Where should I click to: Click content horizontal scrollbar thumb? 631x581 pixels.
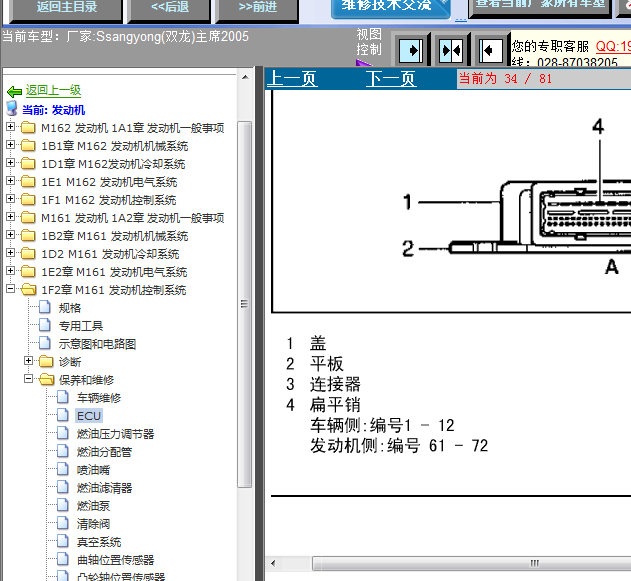tap(472, 563)
